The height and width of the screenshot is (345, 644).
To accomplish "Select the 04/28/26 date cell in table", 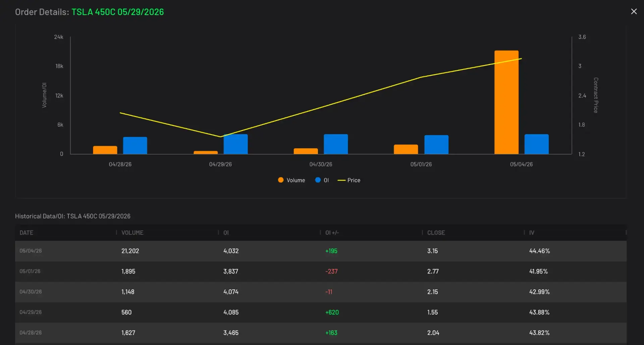I will [x=31, y=333].
